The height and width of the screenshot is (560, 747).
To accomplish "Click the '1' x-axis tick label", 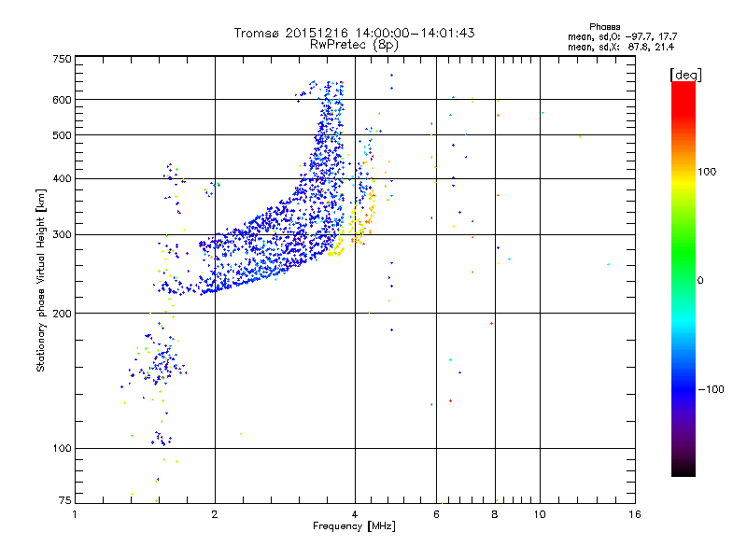I will [x=75, y=514].
